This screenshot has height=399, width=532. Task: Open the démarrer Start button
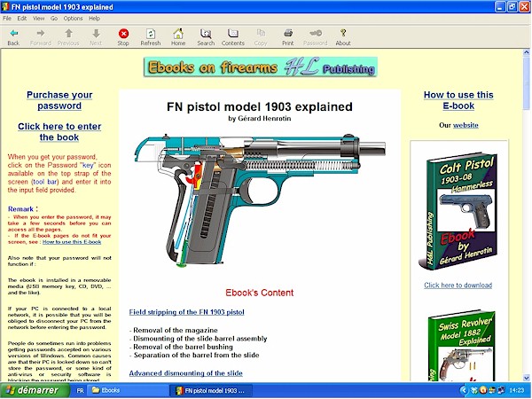click(x=35, y=390)
